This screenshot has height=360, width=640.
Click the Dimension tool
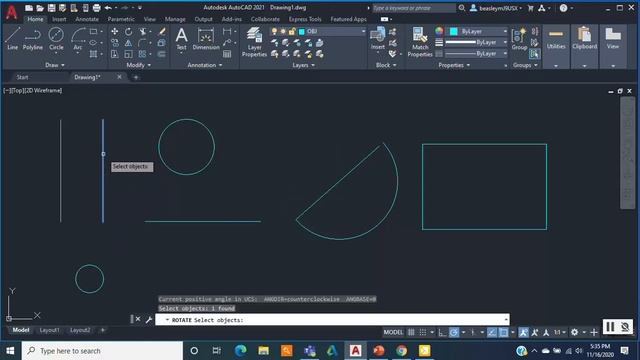click(x=206, y=39)
